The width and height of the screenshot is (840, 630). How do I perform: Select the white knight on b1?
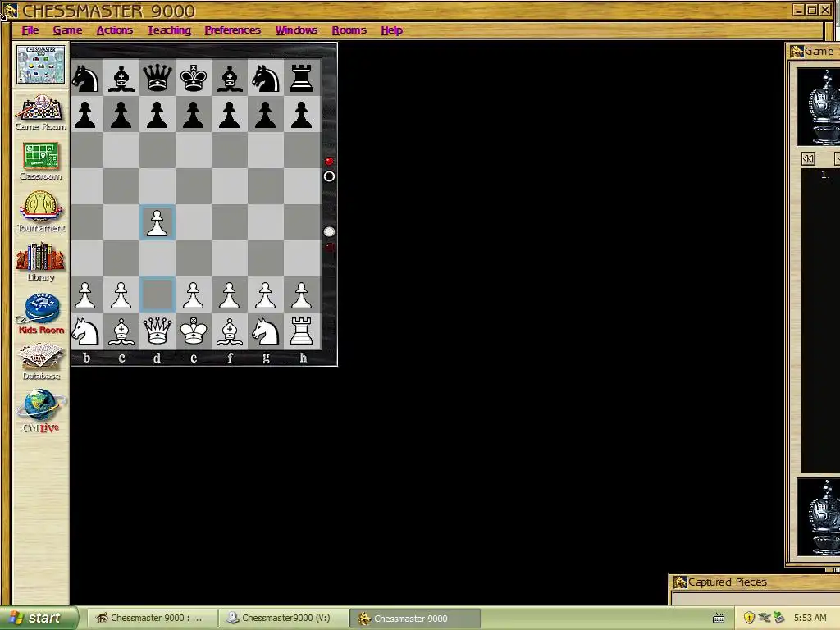pos(85,331)
